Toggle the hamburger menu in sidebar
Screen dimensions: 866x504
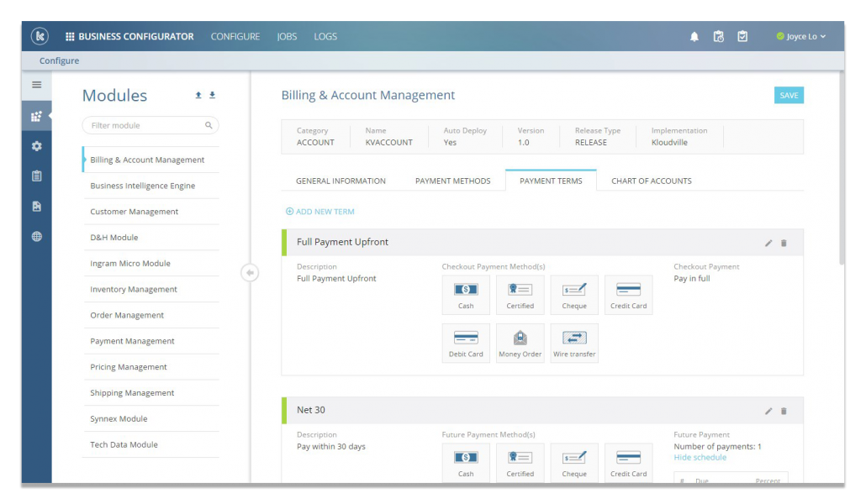(x=36, y=85)
